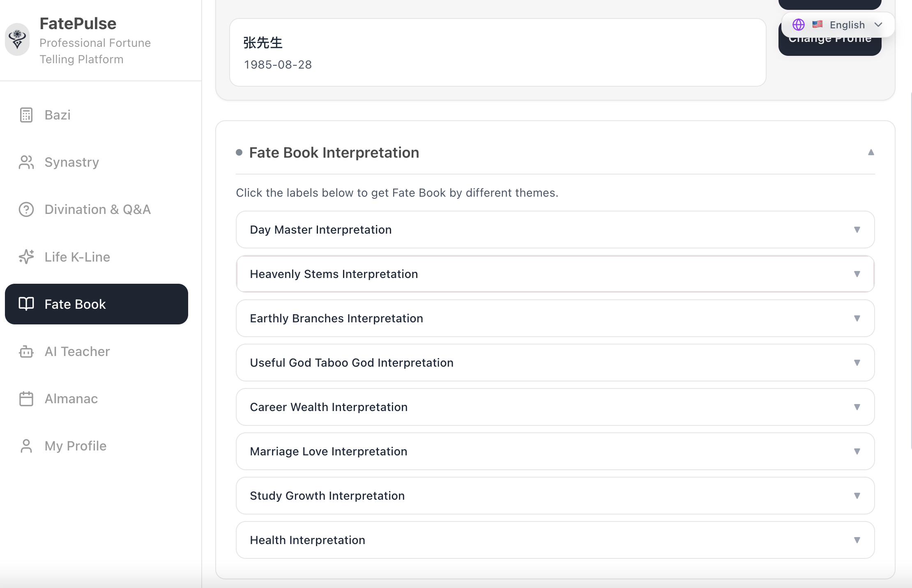Click the FatePulse logo icon

(x=17, y=39)
